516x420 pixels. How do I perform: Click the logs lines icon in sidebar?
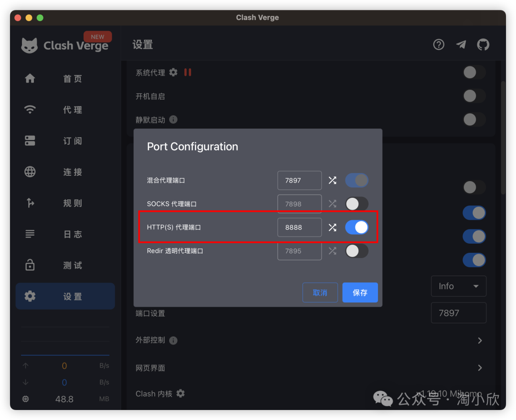point(30,234)
